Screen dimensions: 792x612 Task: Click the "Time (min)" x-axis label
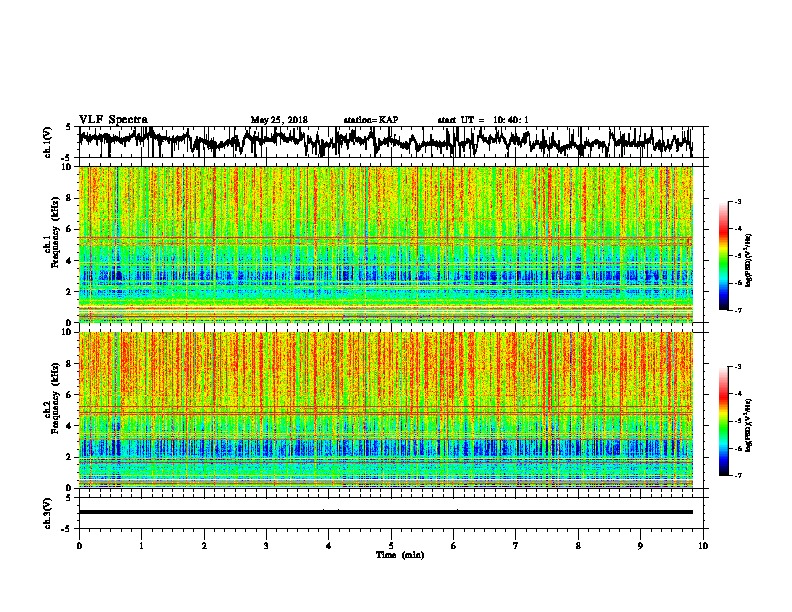[x=400, y=555]
